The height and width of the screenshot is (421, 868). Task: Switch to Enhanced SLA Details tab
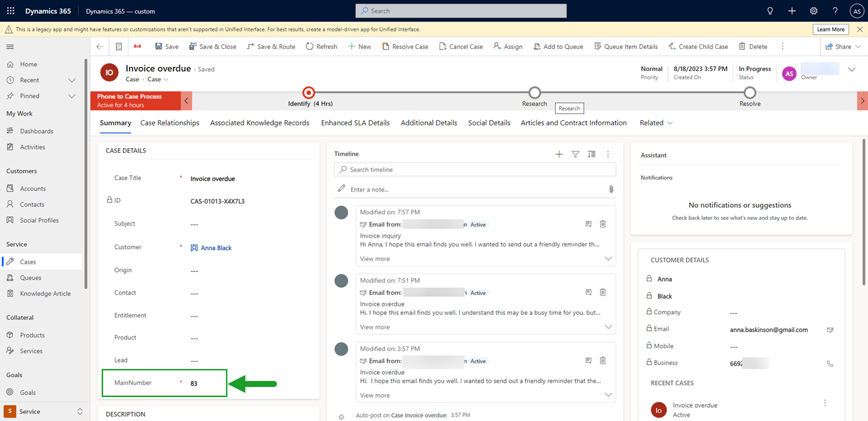click(x=355, y=123)
